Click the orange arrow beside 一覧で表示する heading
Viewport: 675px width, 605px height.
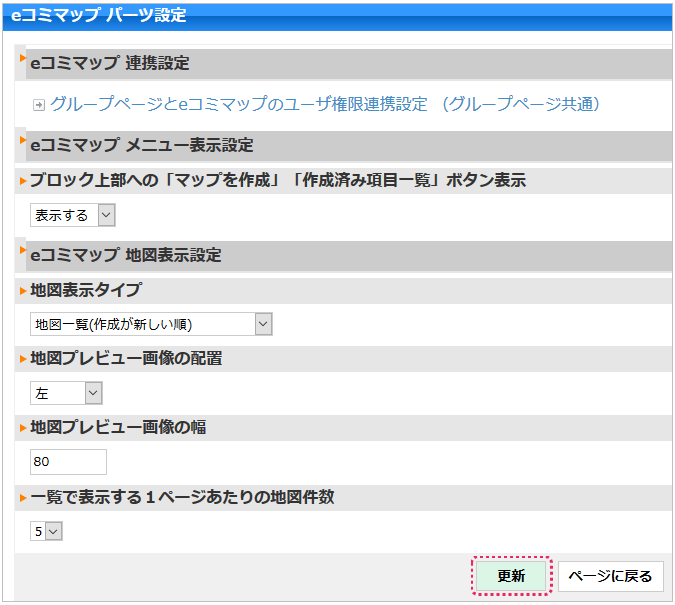(x=23, y=498)
